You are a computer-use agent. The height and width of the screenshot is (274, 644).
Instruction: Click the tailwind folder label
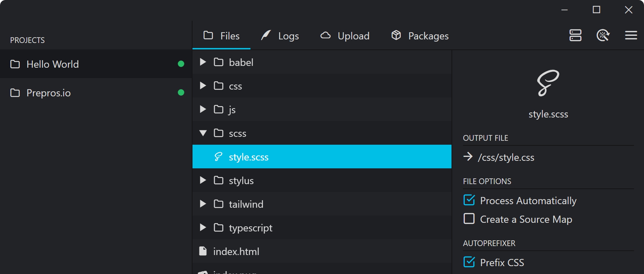246,204
